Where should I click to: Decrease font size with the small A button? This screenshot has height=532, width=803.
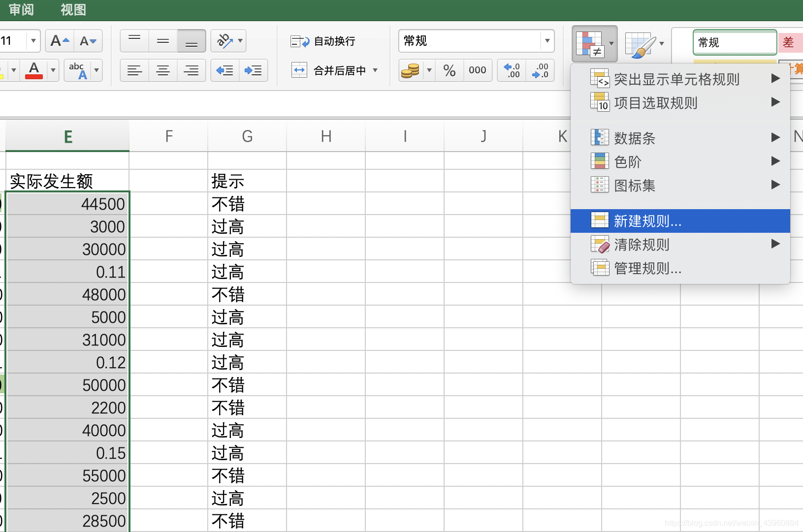coord(88,41)
